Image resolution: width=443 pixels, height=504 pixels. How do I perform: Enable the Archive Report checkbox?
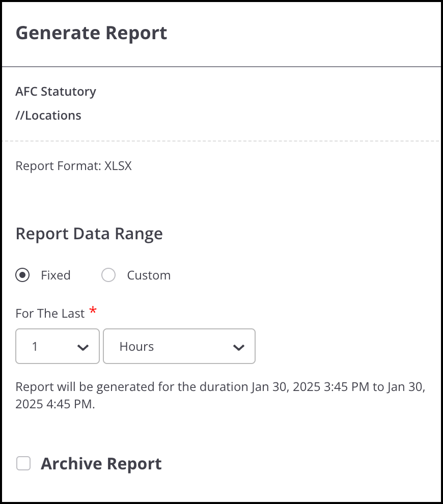point(23,463)
